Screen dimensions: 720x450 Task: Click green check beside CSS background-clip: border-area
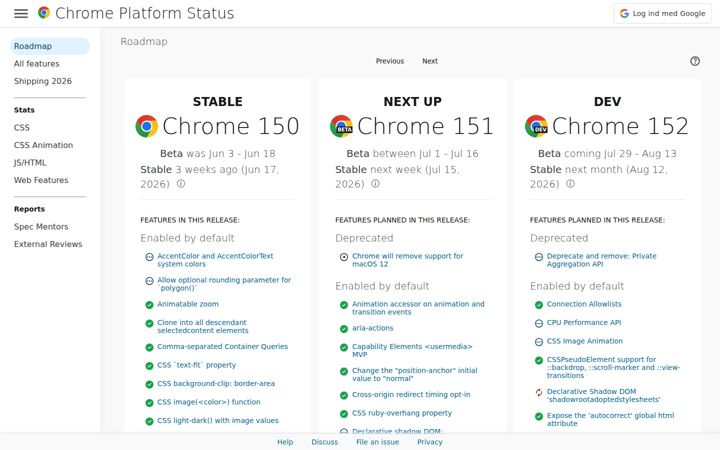[x=149, y=384]
